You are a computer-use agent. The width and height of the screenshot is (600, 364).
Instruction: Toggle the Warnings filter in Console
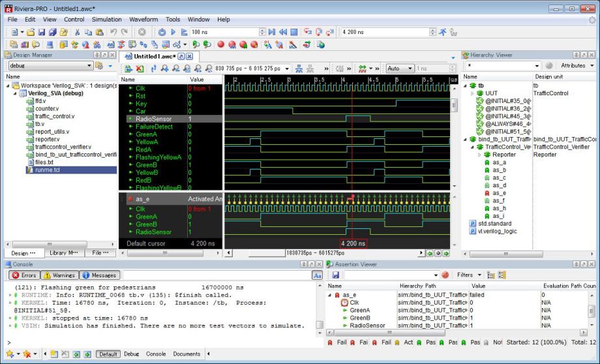(59, 275)
